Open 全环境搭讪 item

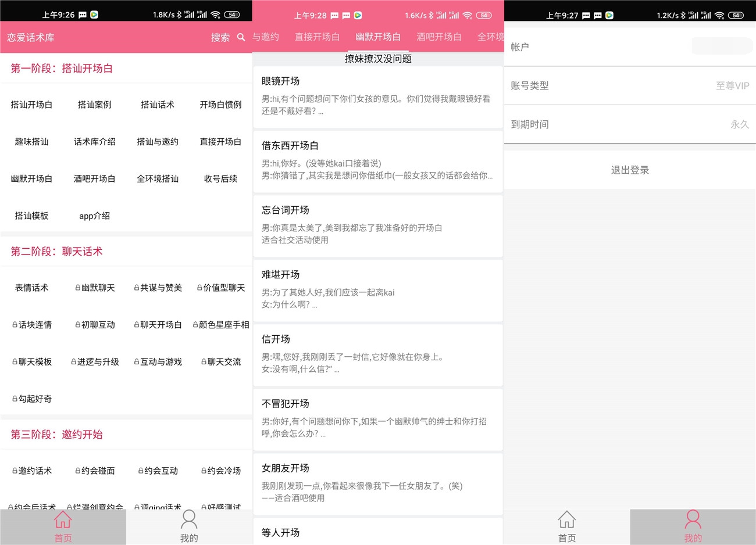point(158,179)
